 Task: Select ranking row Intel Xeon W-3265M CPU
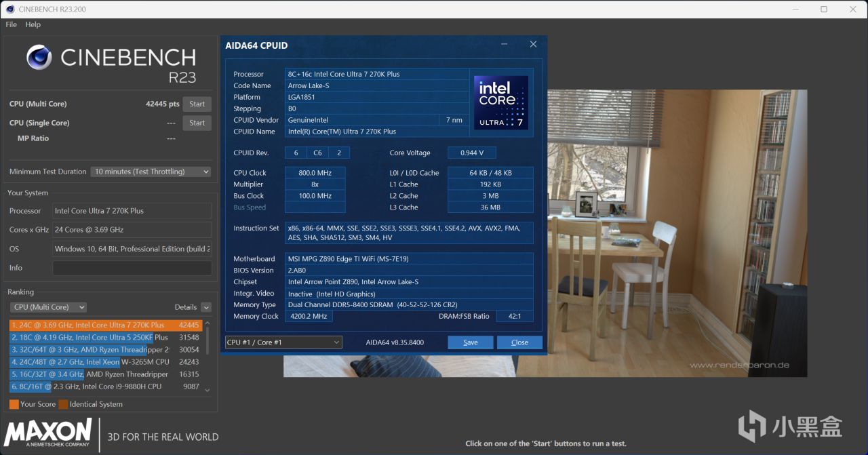click(105, 362)
